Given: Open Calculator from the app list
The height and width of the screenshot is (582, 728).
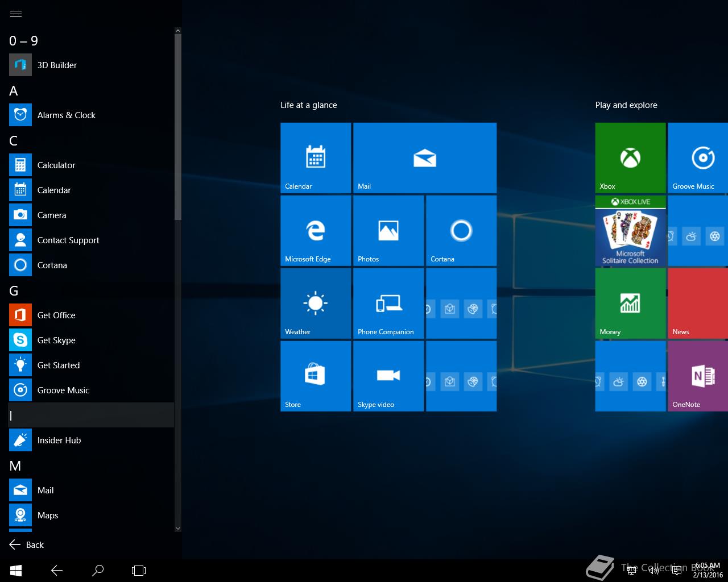Looking at the screenshot, I should point(91,165).
